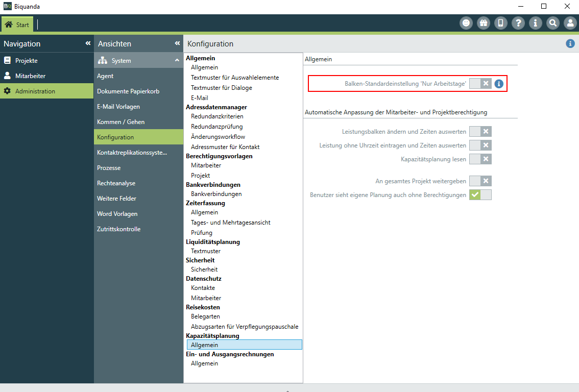Click the magnifier search icon in header
This screenshot has height=392, width=579.
pyautogui.click(x=552, y=23)
